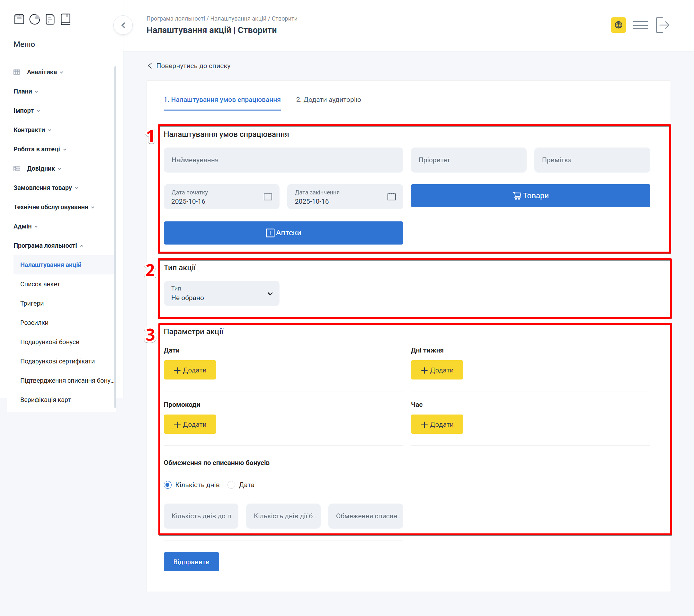
Task: Click the Найменування input field
Action: coord(283,160)
